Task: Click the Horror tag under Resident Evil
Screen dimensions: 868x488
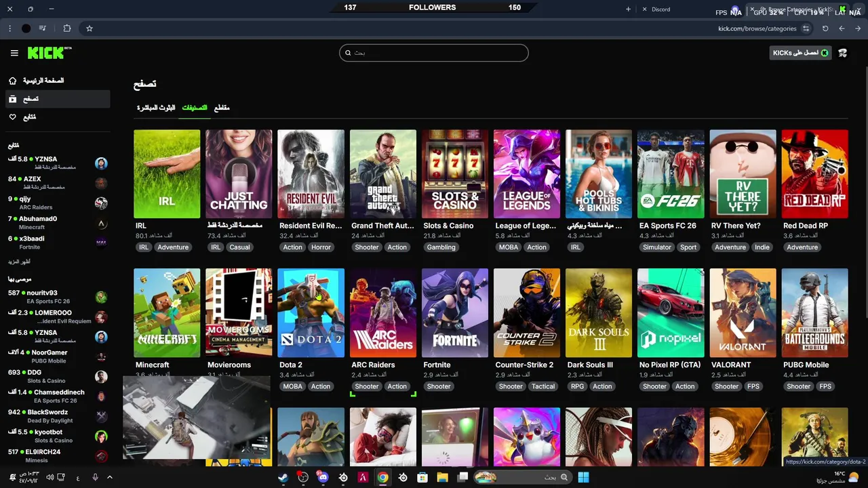Action: pyautogui.click(x=321, y=247)
